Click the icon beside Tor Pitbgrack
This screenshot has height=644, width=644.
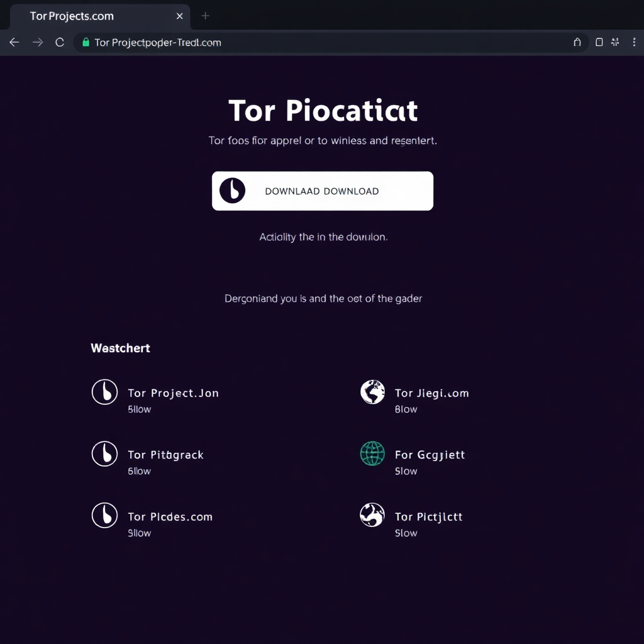pos(105,454)
